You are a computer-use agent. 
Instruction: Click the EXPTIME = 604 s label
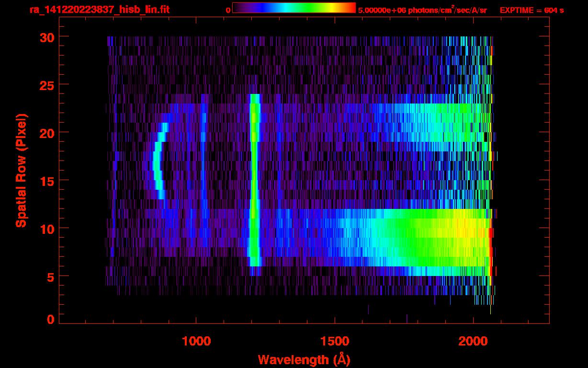[531, 10]
